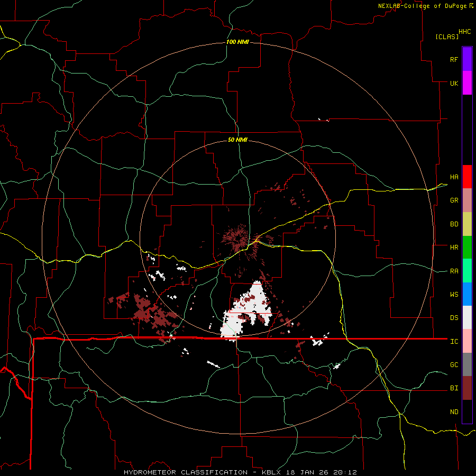Click the WS blue color swatch
476x476 pixels.
(467, 294)
